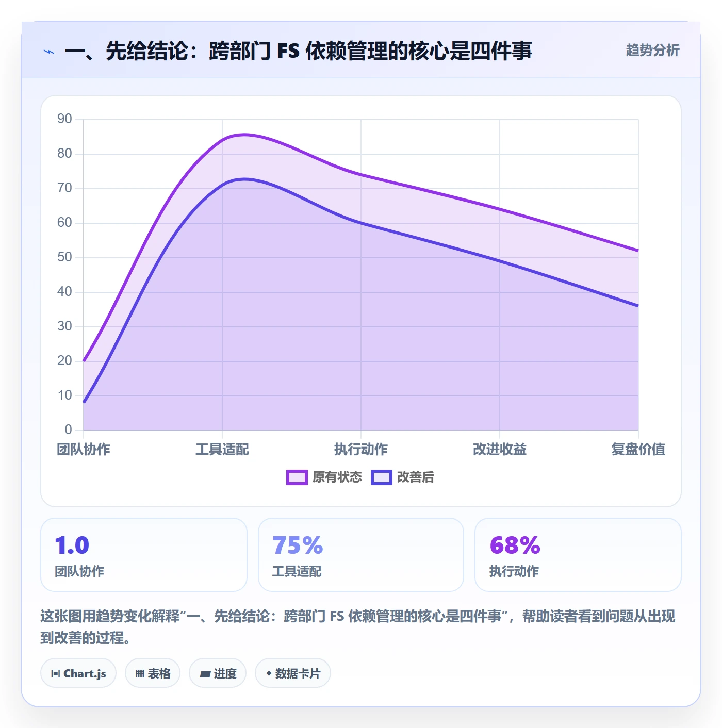Screen dimensions: 722x728
Task: Toggle the 原有状态 legend swatch
Action: pyautogui.click(x=297, y=477)
